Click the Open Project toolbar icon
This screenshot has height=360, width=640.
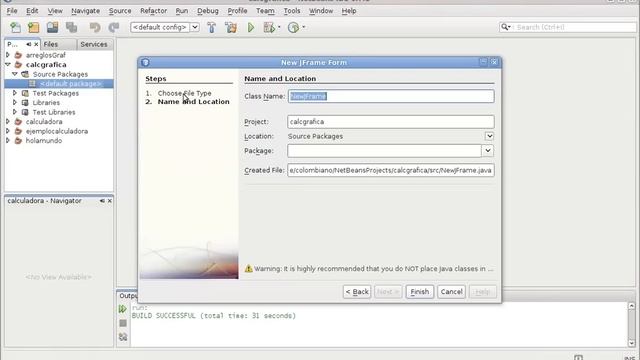click(52, 27)
